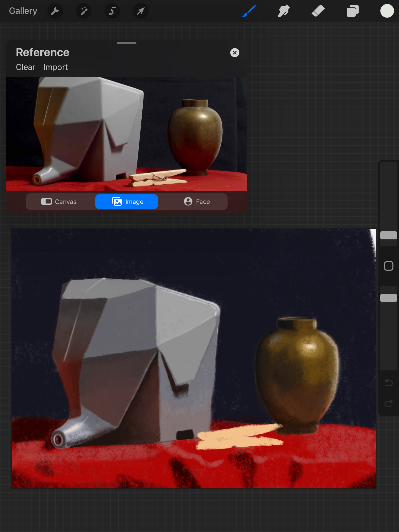Click the Reference panel drag handle
399x532 pixels.
coord(127,43)
